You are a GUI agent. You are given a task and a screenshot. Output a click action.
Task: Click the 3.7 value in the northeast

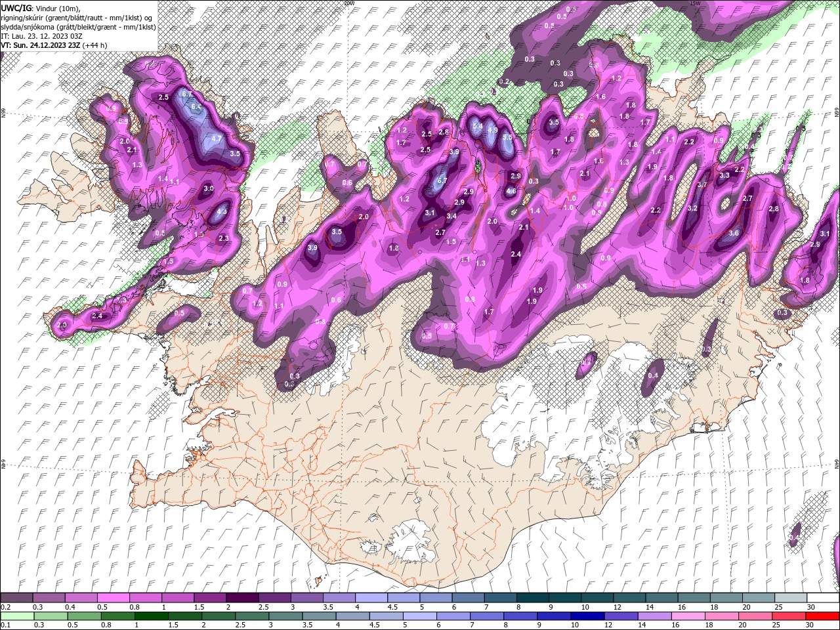coord(702,185)
